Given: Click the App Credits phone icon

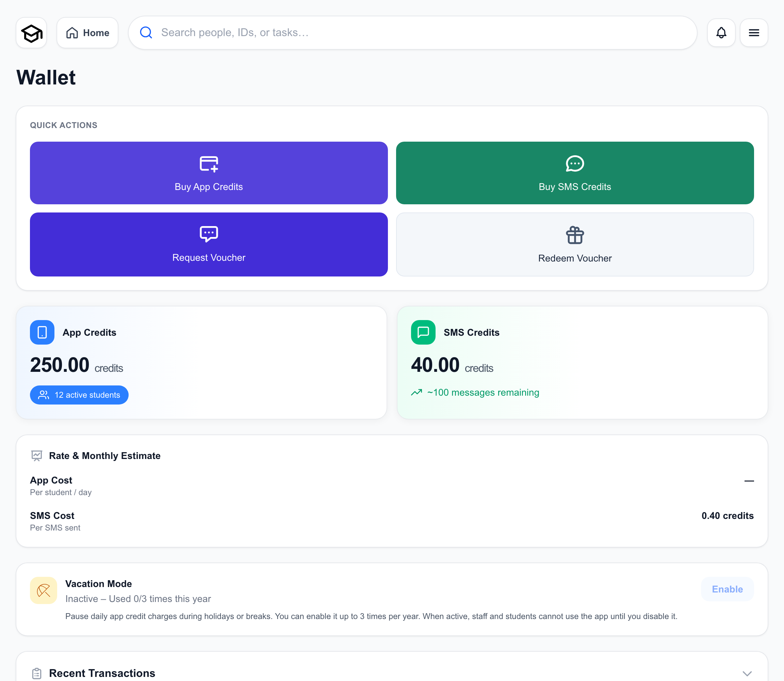Looking at the screenshot, I should coord(42,333).
